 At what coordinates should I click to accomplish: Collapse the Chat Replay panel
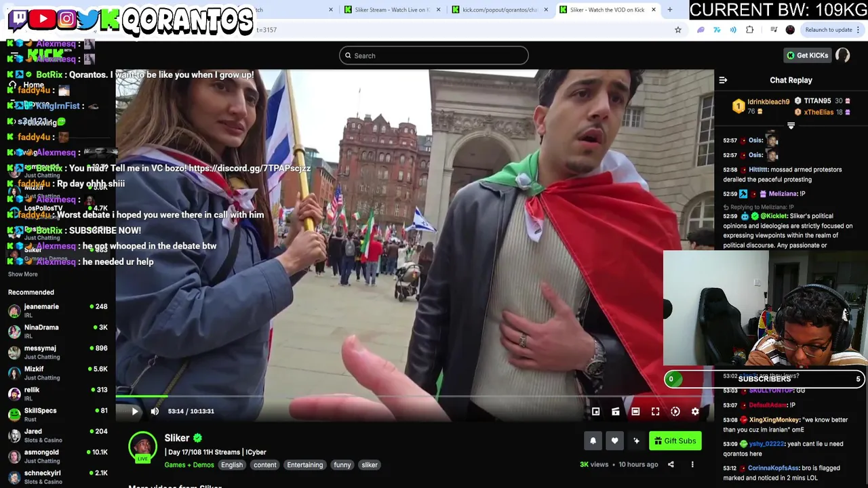(723, 80)
